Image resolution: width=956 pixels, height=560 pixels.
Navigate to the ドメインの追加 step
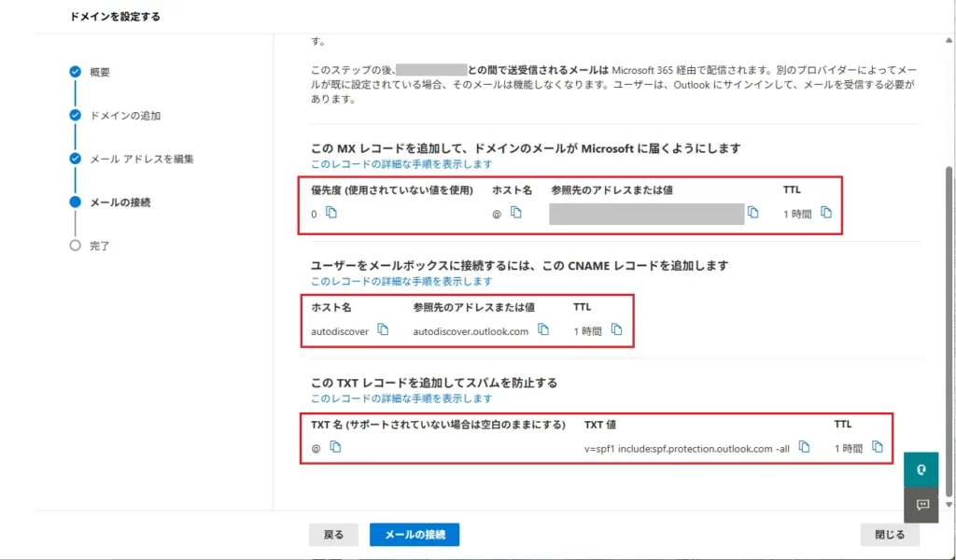point(75,116)
